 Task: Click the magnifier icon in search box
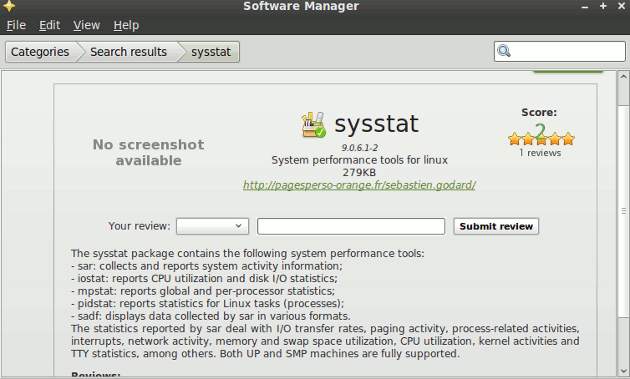tap(504, 51)
